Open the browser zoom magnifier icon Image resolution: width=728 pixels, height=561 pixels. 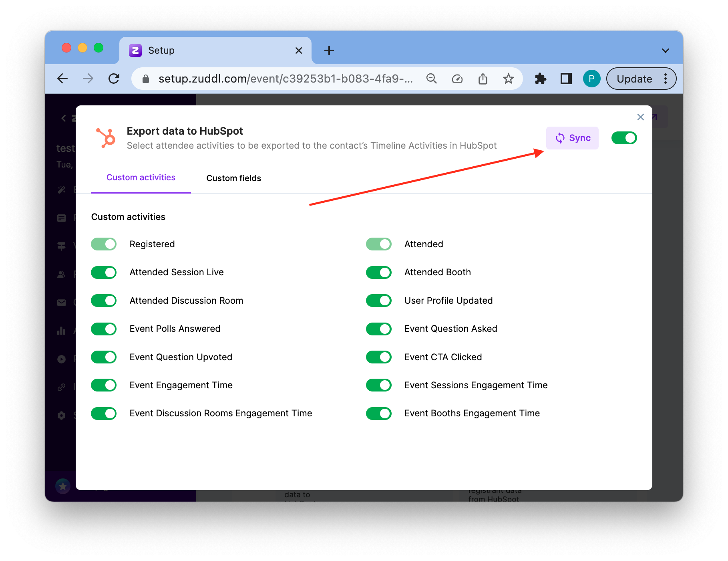coord(432,79)
